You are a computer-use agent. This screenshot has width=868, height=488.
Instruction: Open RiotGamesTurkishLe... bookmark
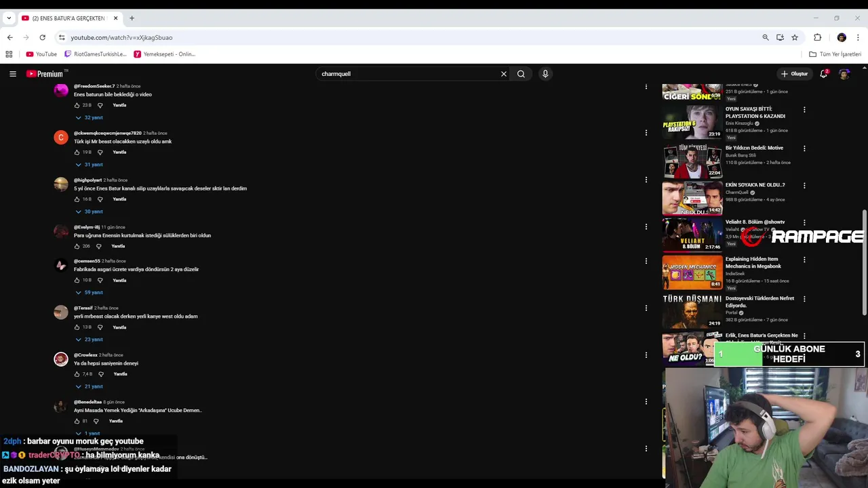(x=96, y=54)
